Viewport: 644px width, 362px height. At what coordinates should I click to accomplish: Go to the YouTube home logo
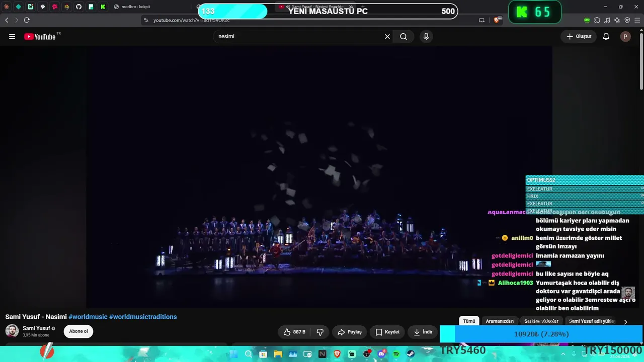pyautogui.click(x=40, y=36)
